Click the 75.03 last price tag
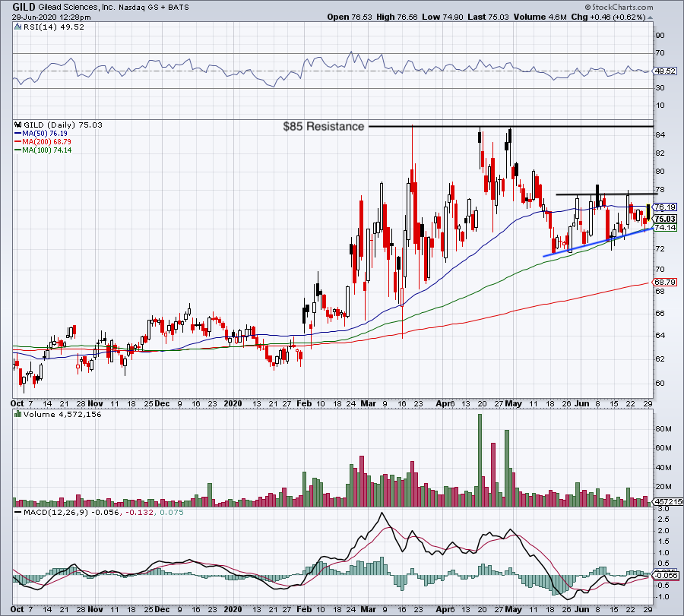 (x=663, y=219)
